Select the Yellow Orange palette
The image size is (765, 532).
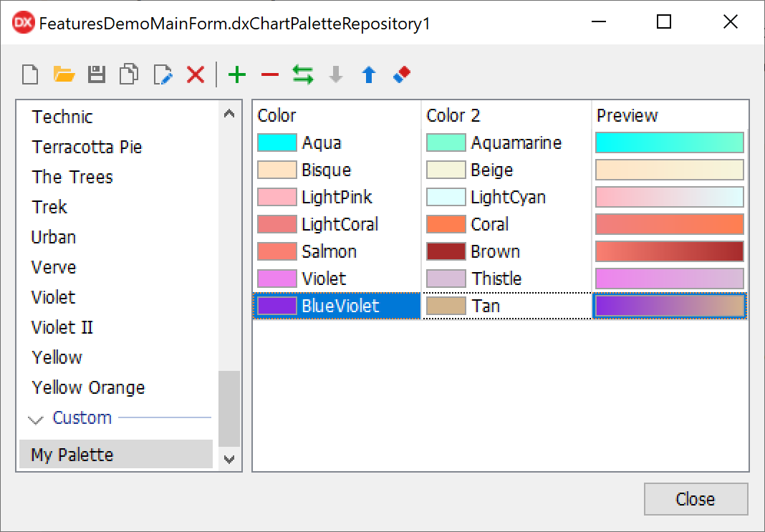click(x=88, y=387)
